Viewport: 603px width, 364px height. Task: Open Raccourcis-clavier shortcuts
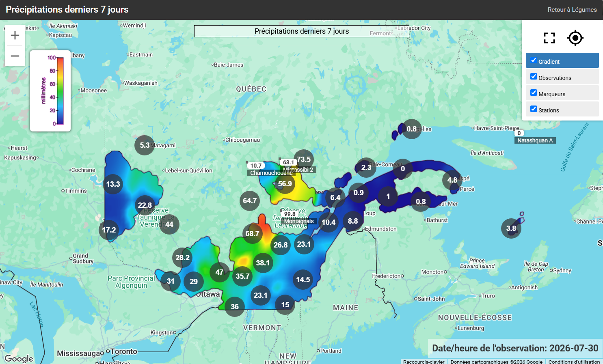pyautogui.click(x=424, y=362)
